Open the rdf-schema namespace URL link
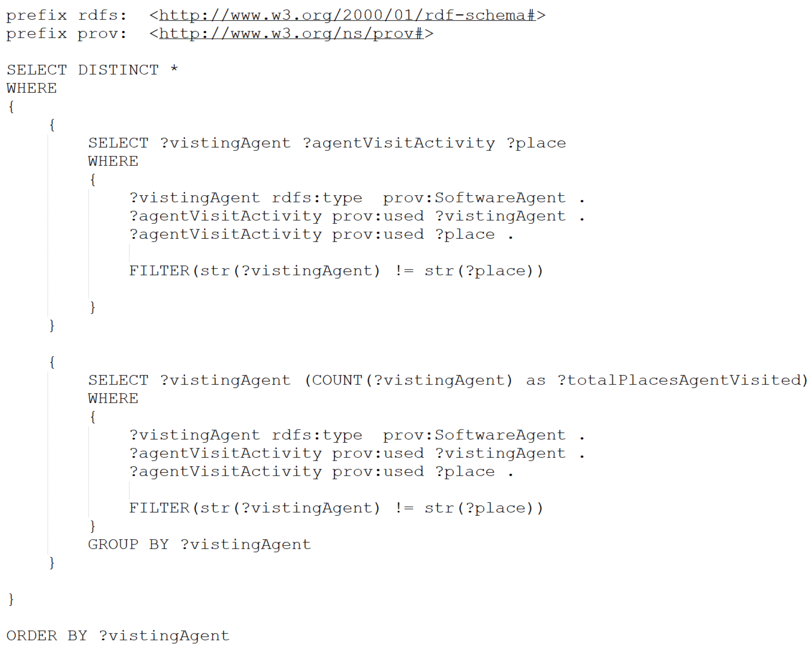 point(347,15)
